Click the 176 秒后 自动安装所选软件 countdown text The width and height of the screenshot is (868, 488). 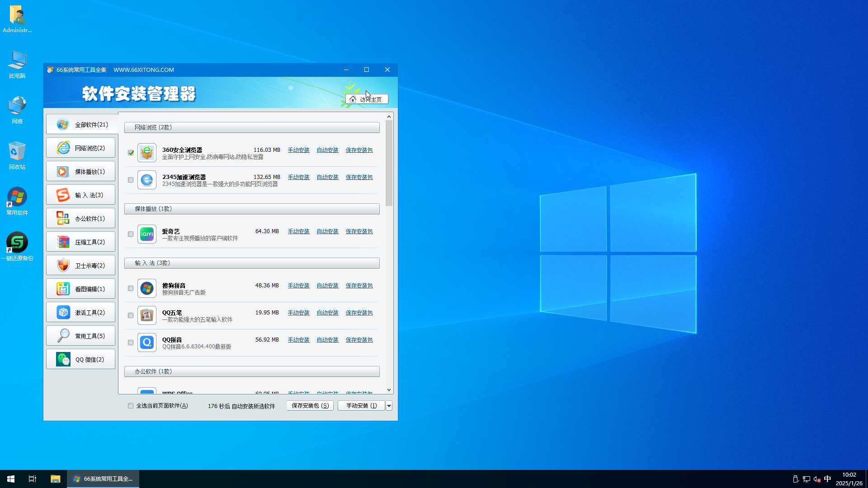(x=241, y=406)
